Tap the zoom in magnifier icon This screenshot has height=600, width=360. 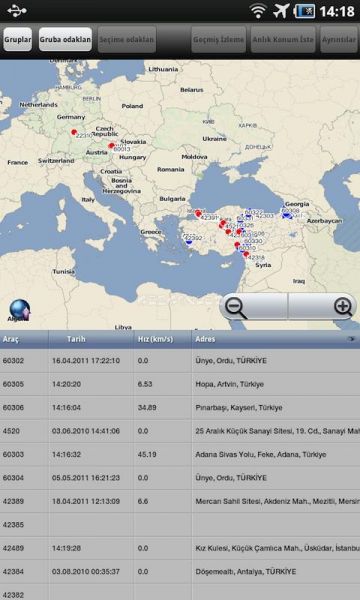coord(343,307)
